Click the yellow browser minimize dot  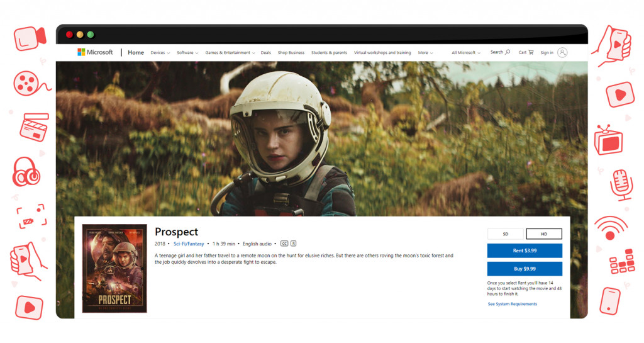coord(80,35)
